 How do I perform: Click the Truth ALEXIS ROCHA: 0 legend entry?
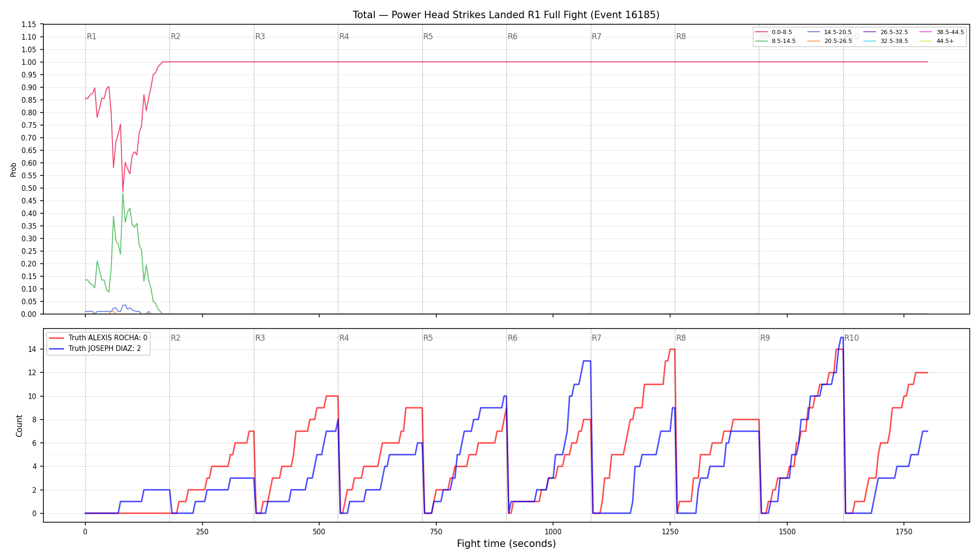click(x=98, y=338)
